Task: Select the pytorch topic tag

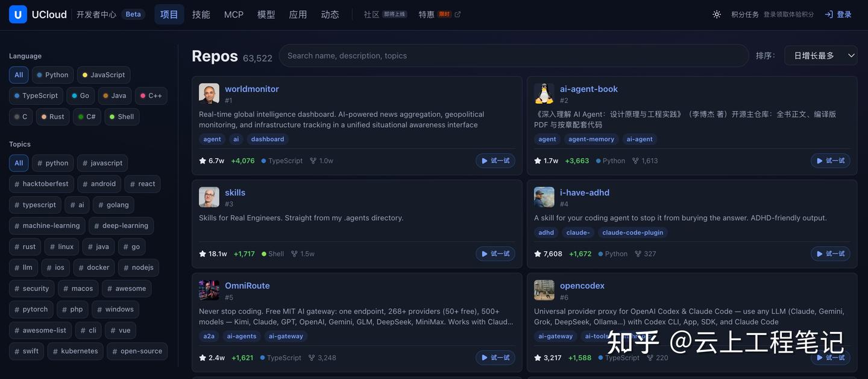Action: click(31, 310)
